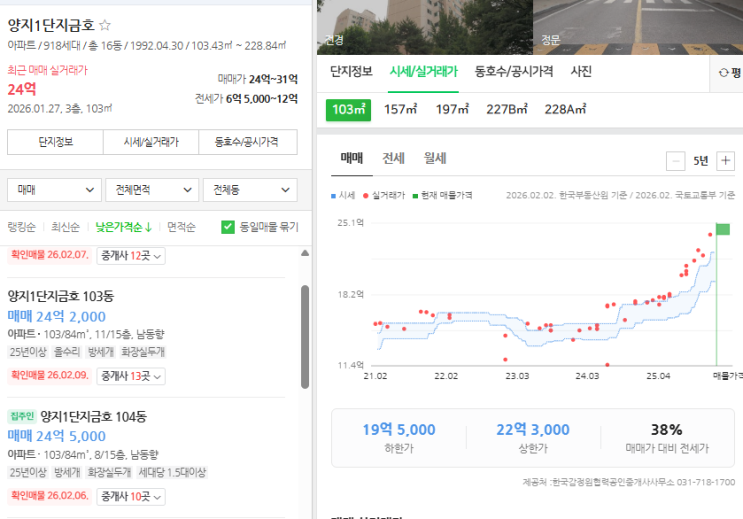Expand 중개사 10곳 broker list
This screenshot has height=519, width=743.
(x=131, y=497)
